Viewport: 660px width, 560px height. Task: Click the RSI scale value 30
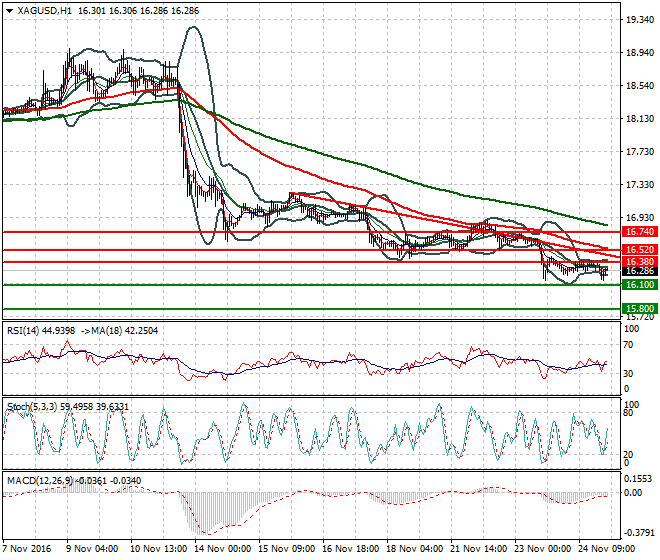click(628, 373)
